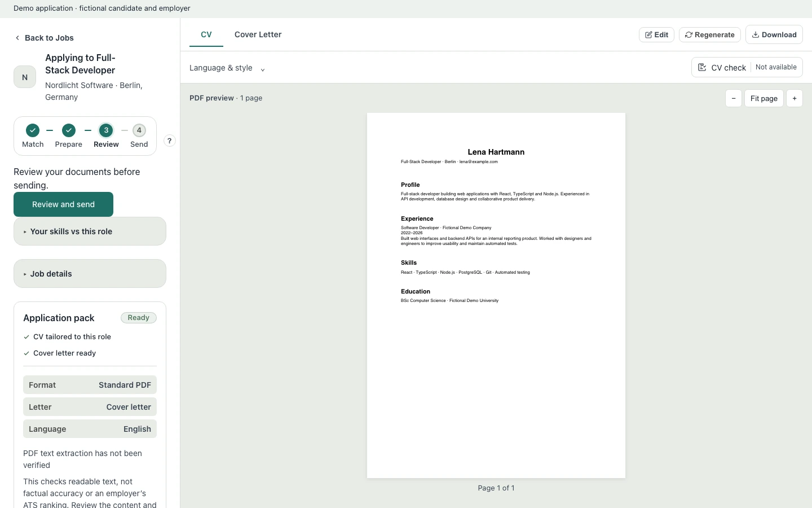
Task: Click the 'Not available' CV check status
Action: [776, 67]
